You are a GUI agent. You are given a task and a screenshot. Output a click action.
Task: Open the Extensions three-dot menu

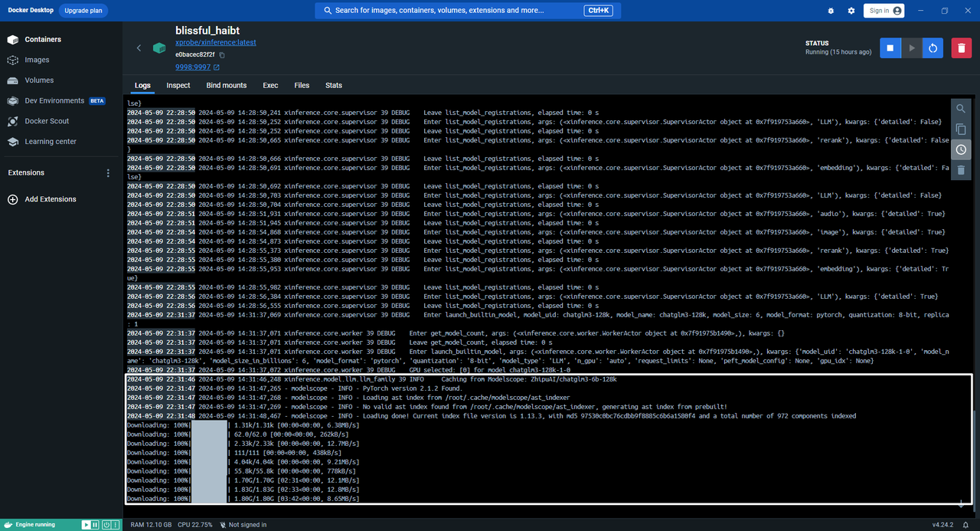pyautogui.click(x=108, y=173)
